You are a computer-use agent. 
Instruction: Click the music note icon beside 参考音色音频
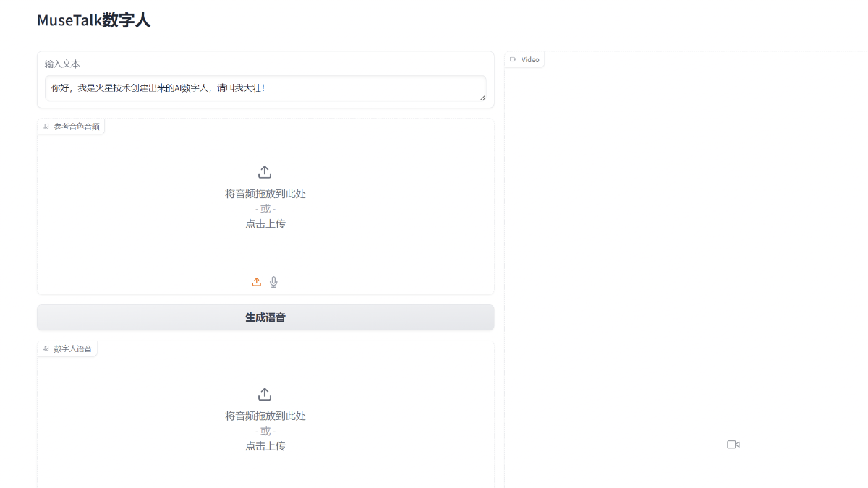pos(46,127)
